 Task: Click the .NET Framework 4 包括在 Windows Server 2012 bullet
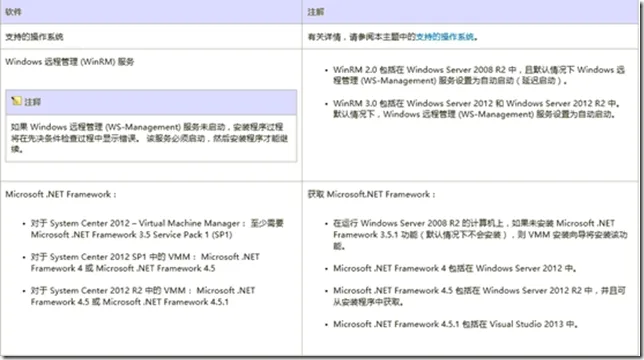tap(455, 268)
